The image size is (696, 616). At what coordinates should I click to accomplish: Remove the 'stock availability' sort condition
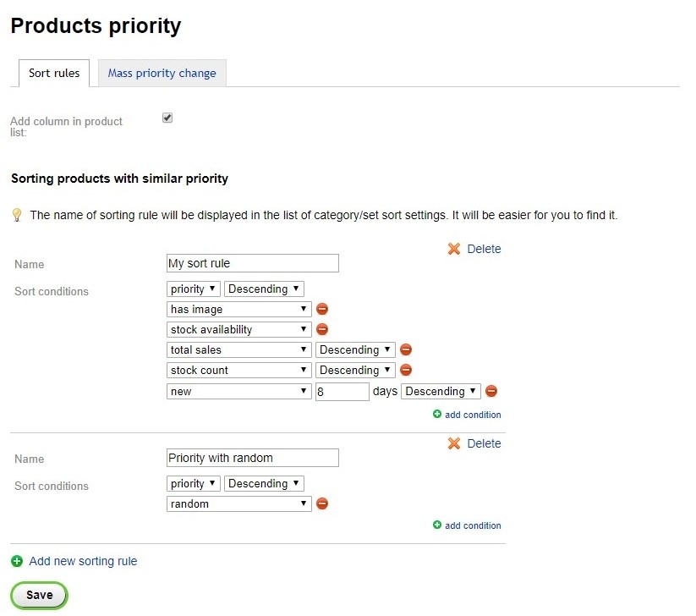321,330
